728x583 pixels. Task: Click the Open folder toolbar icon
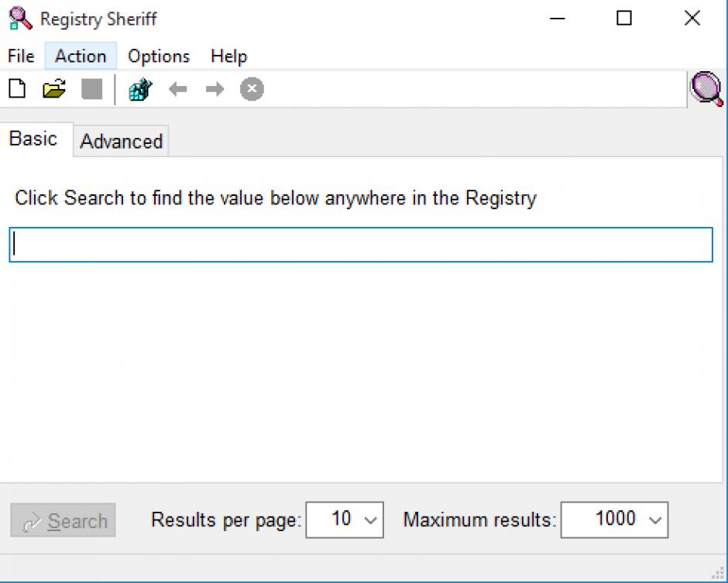point(54,89)
